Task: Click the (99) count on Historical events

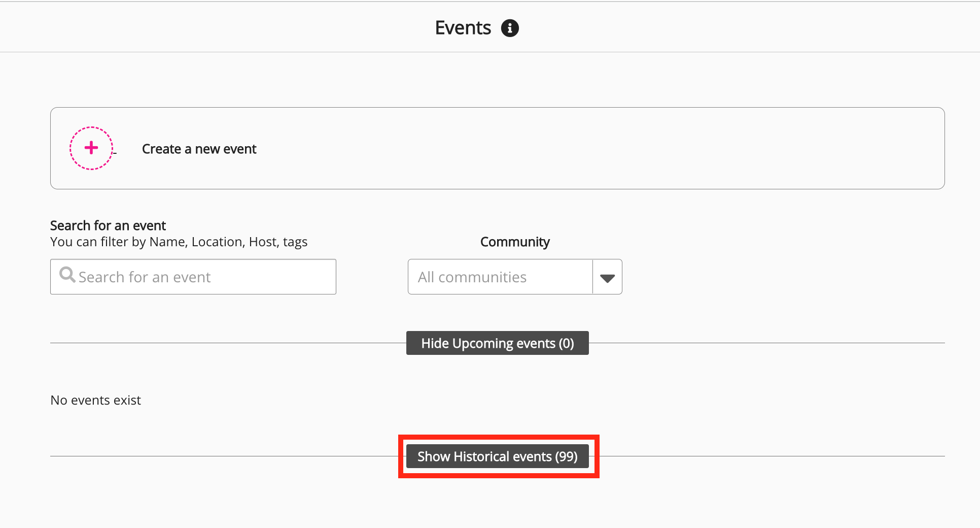Action: coord(566,456)
